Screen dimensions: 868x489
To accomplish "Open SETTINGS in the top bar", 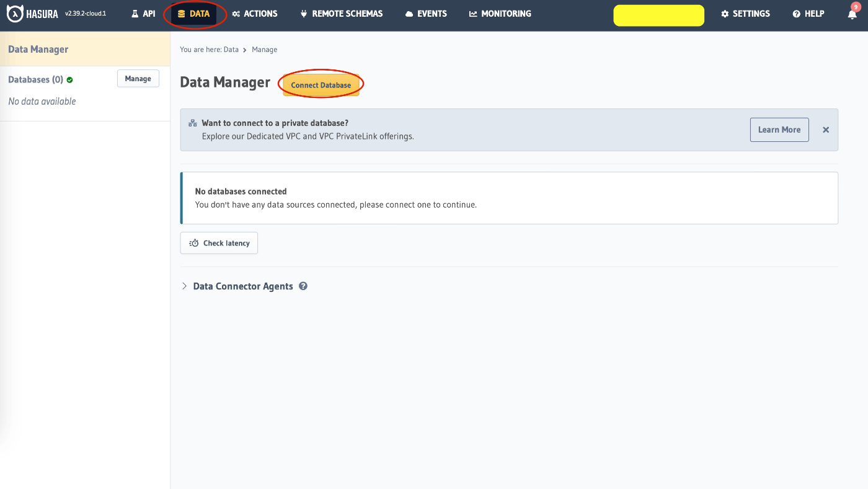I will [x=746, y=14].
